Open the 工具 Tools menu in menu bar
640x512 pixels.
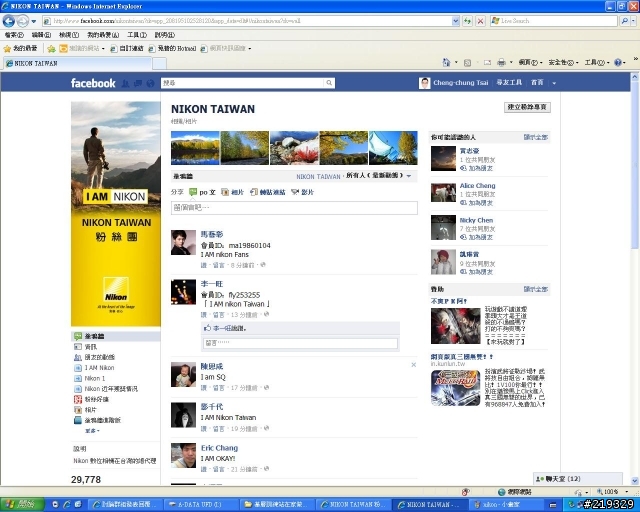(x=137, y=35)
